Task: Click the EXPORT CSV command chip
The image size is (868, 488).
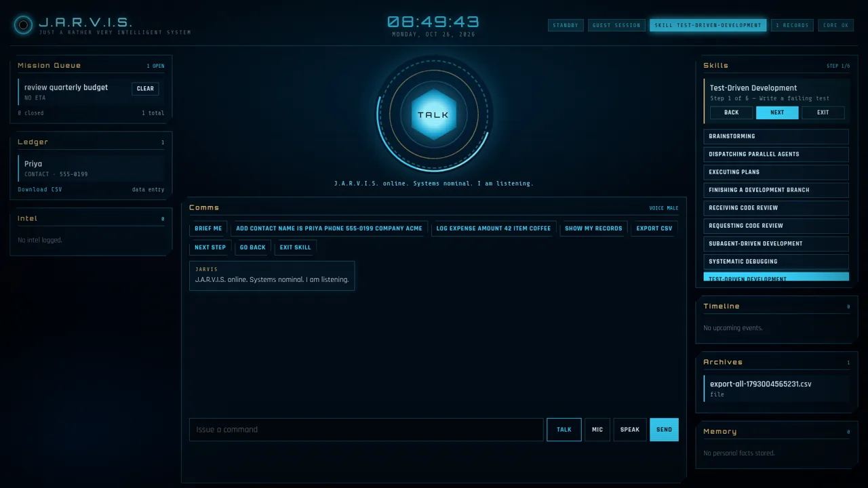Action: tap(654, 228)
